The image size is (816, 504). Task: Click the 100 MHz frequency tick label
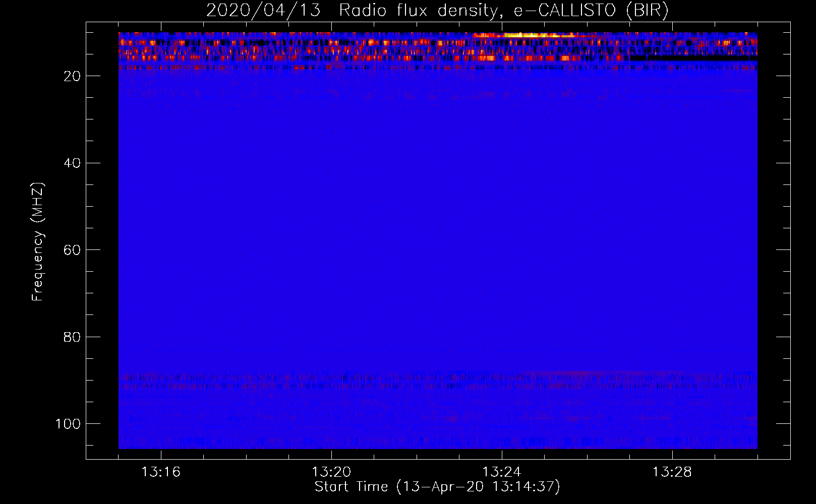(68, 424)
